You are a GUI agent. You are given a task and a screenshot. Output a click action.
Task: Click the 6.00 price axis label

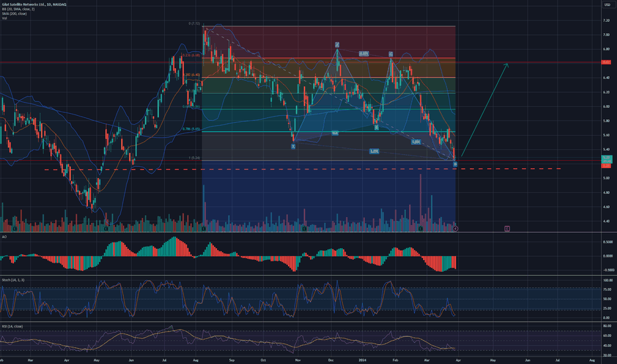pyautogui.click(x=606, y=107)
